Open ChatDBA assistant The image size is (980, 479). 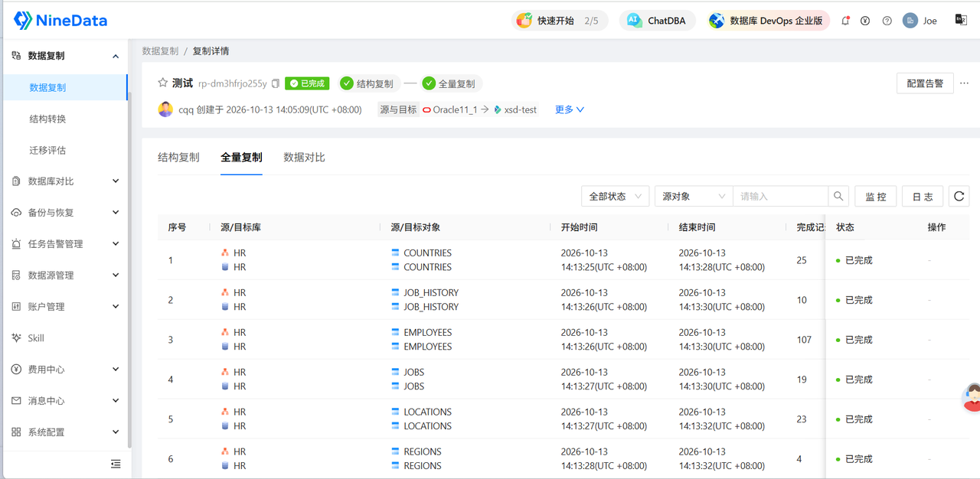658,21
